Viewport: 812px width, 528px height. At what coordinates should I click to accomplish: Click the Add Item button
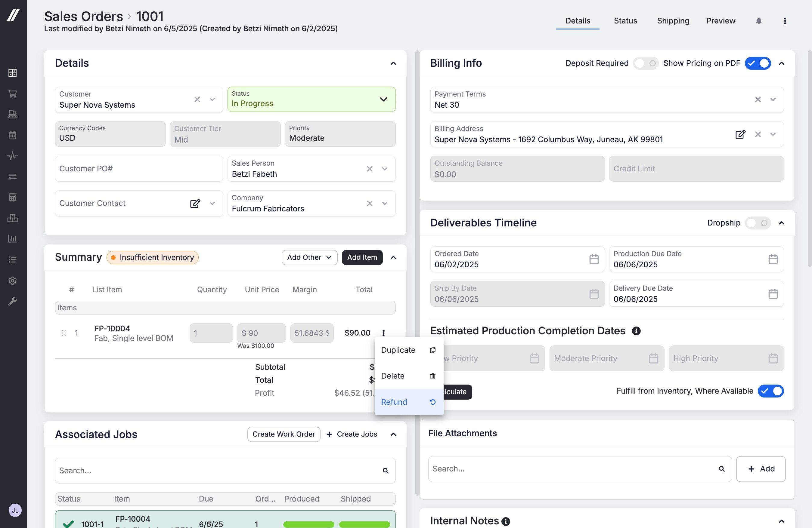pos(362,257)
